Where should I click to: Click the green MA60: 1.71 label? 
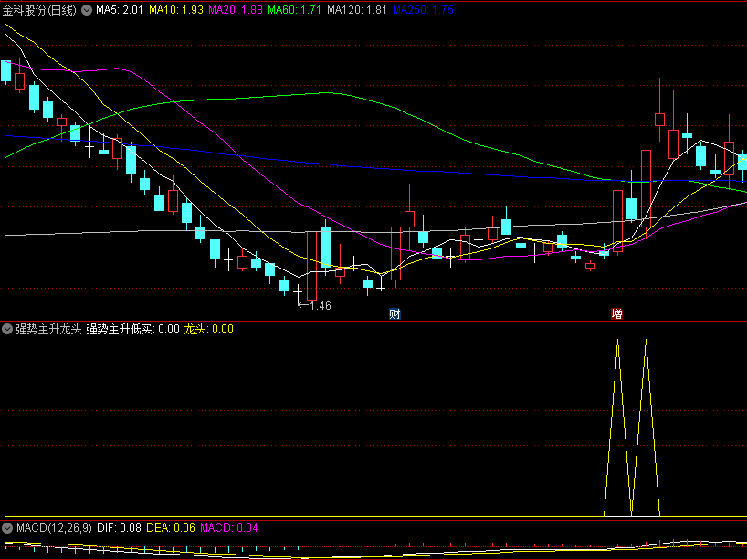point(294,10)
